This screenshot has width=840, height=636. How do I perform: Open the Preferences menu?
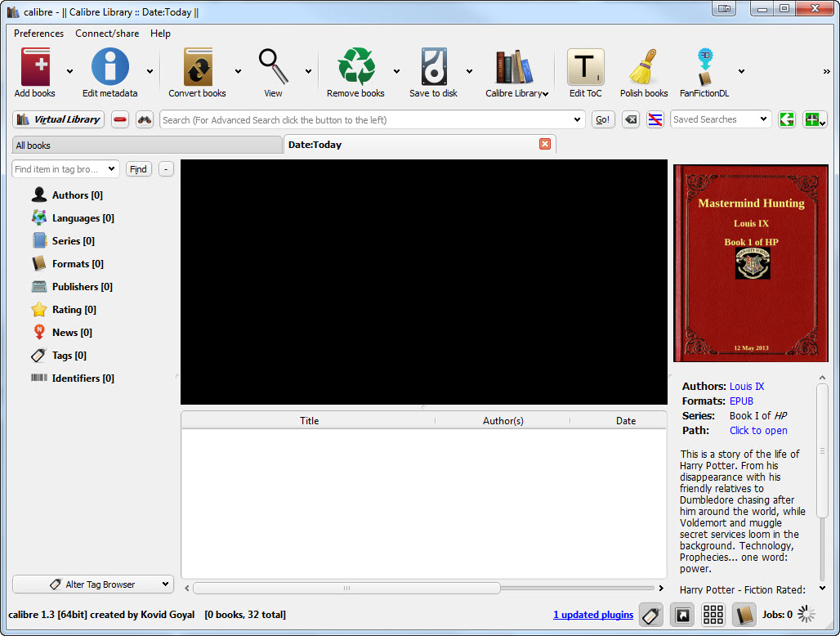(x=38, y=34)
